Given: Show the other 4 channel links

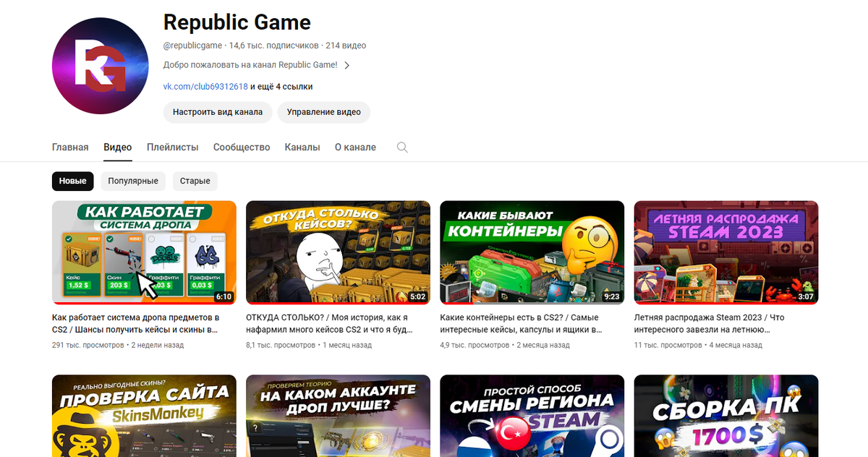Looking at the screenshot, I should (x=281, y=87).
